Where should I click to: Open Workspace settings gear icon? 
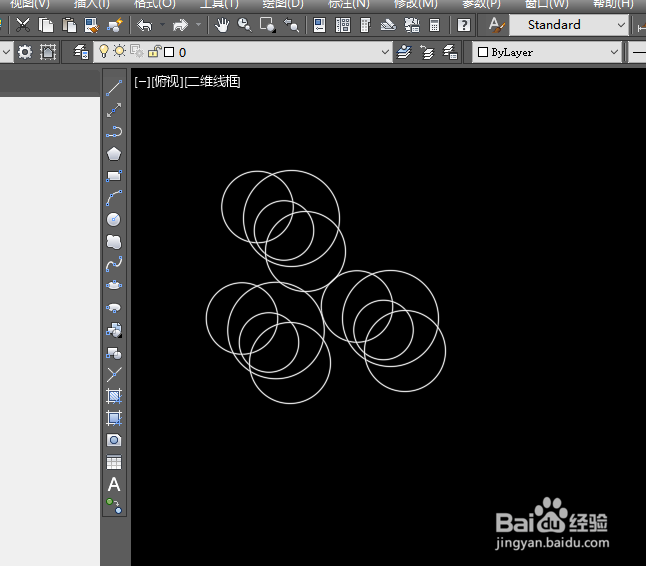click(25, 52)
